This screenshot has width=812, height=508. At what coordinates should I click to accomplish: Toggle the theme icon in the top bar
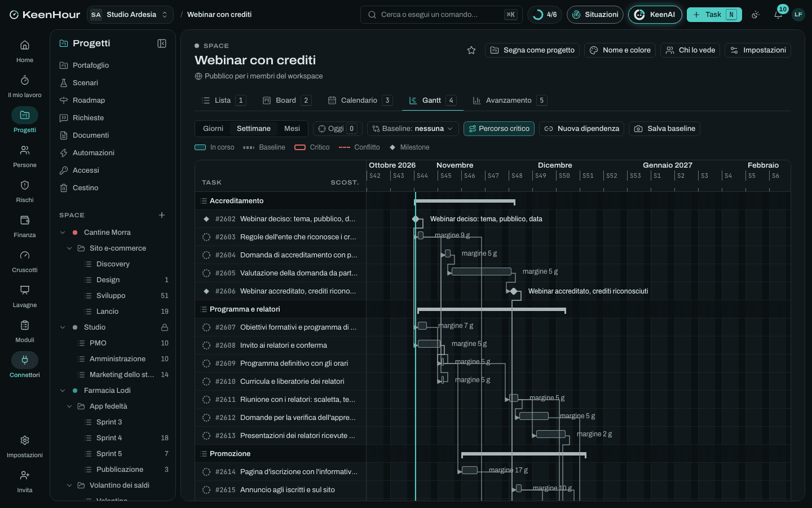(756, 15)
